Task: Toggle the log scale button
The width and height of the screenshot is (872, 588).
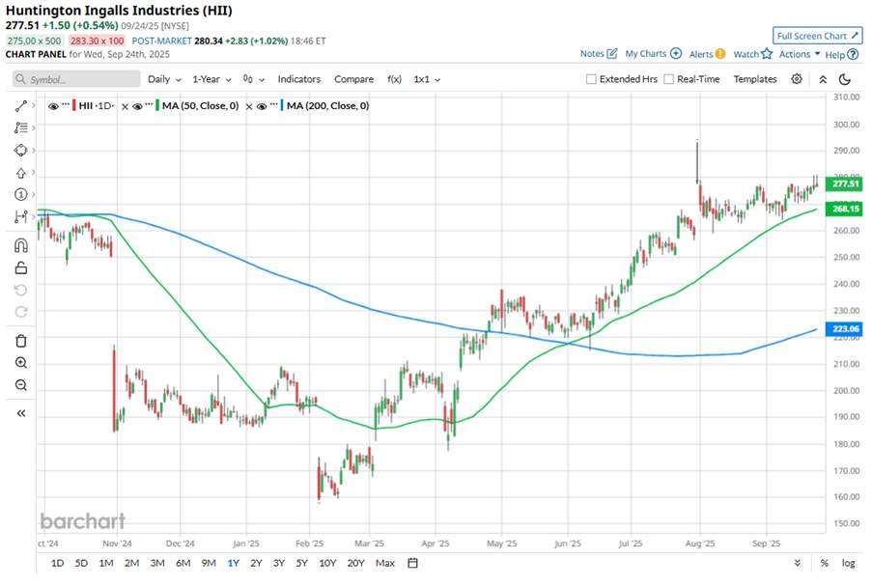Action: (848, 563)
